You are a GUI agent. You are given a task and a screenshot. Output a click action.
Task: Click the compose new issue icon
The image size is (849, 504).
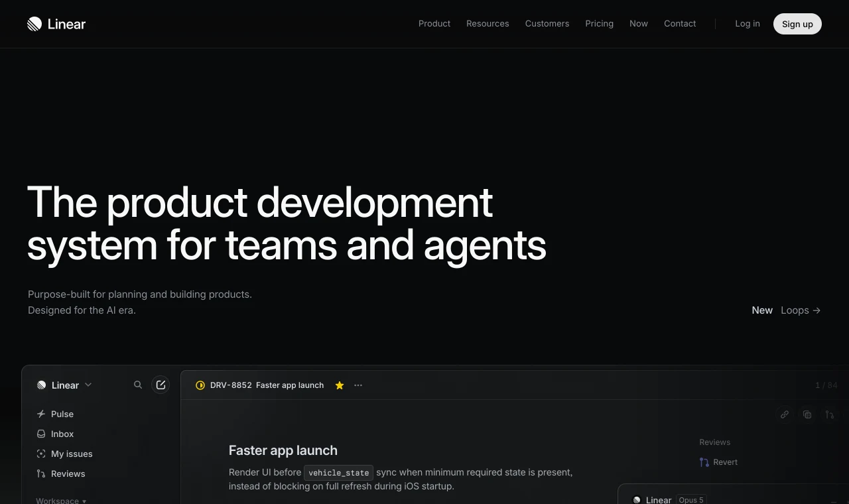click(x=161, y=385)
